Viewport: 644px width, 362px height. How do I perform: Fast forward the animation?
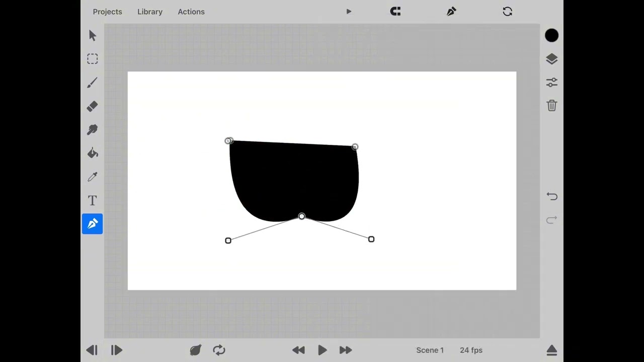(346, 350)
